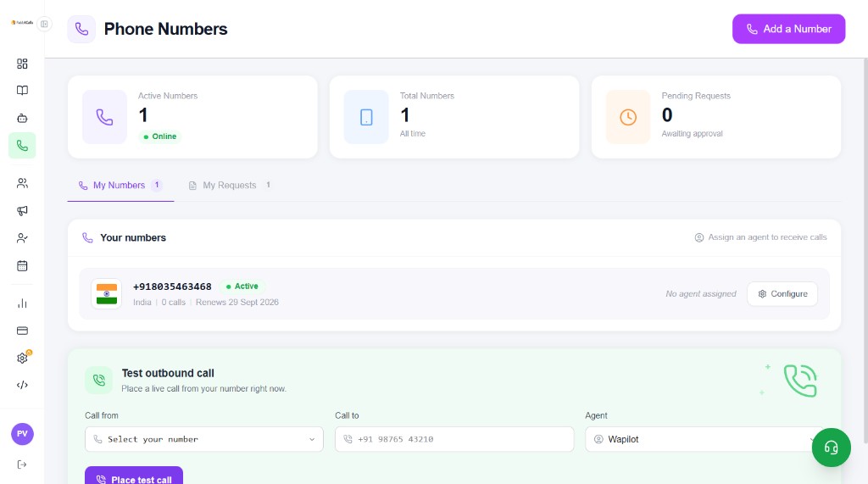Click the logout icon at sidebar bottom
The height and width of the screenshot is (484, 868).
22,465
